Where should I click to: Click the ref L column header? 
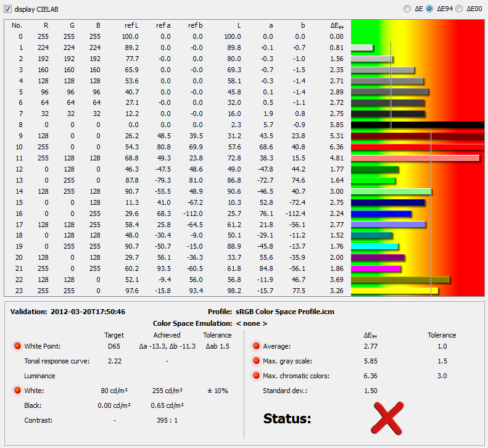131,25
